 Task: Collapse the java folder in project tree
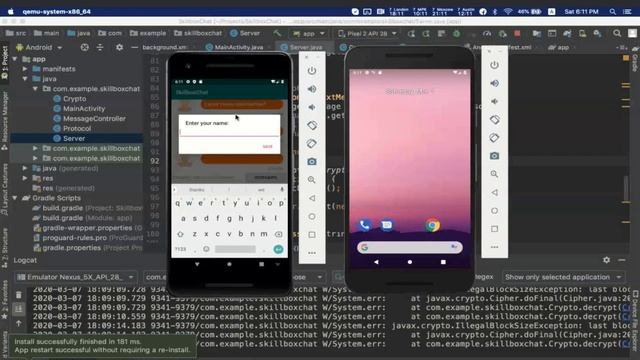(25, 79)
